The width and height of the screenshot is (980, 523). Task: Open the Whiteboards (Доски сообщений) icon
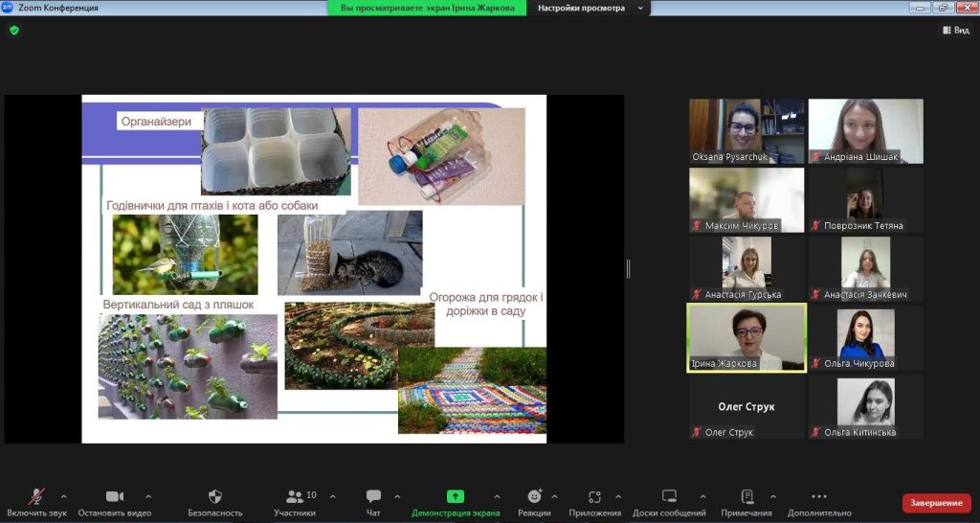pyautogui.click(x=669, y=496)
